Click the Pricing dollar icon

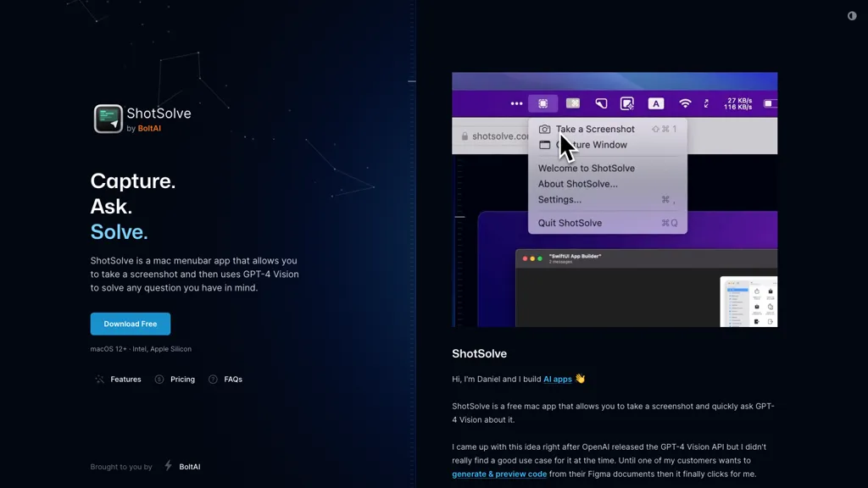coord(159,380)
